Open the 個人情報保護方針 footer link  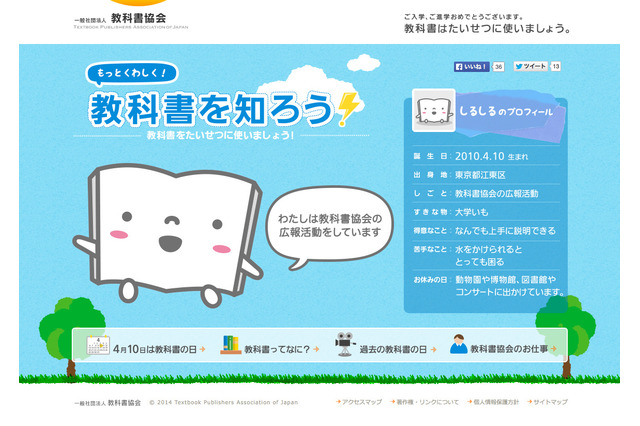pos(496,402)
